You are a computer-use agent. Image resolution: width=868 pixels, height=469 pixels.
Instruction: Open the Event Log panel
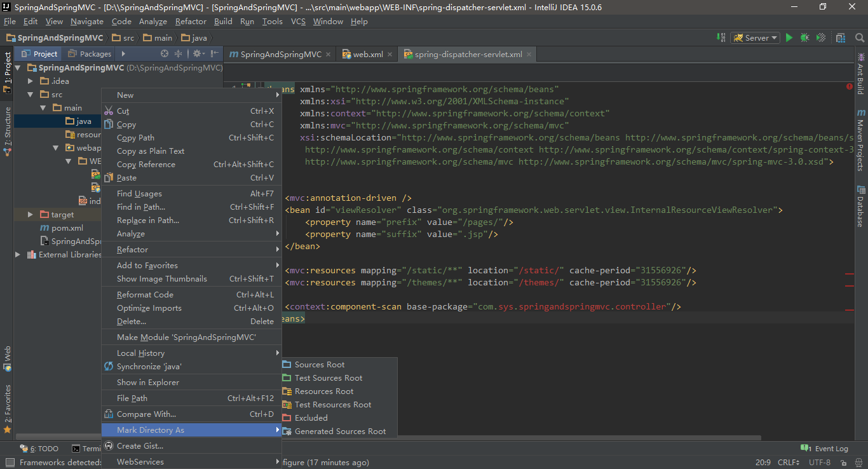click(824, 449)
